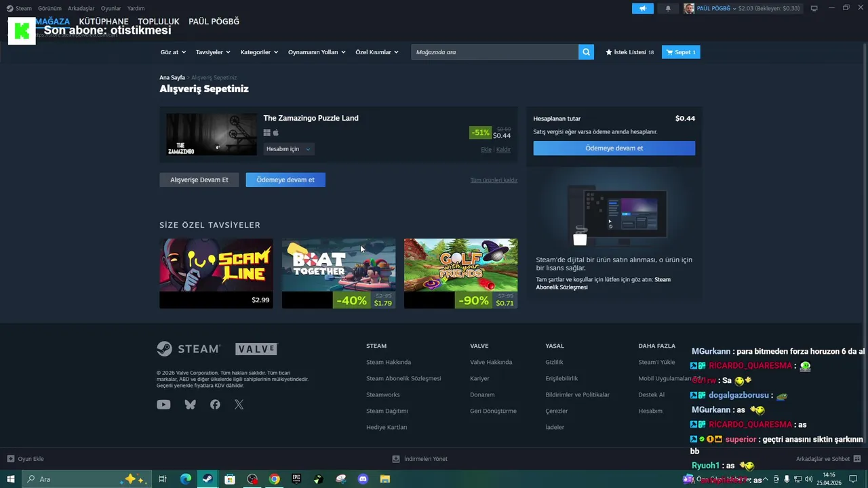Open İndirmeleri Yönet downloads

[x=420, y=459]
